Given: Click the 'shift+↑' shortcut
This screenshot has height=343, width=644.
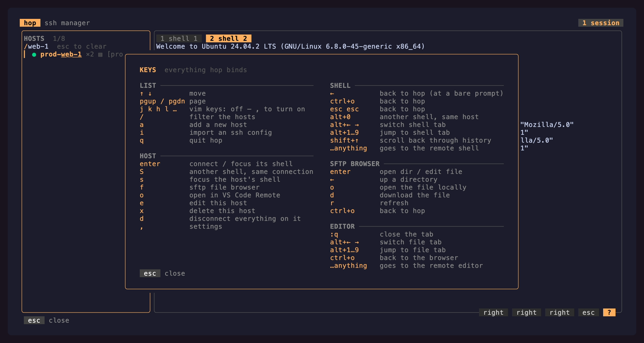Looking at the screenshot, I should coord(344,140).
